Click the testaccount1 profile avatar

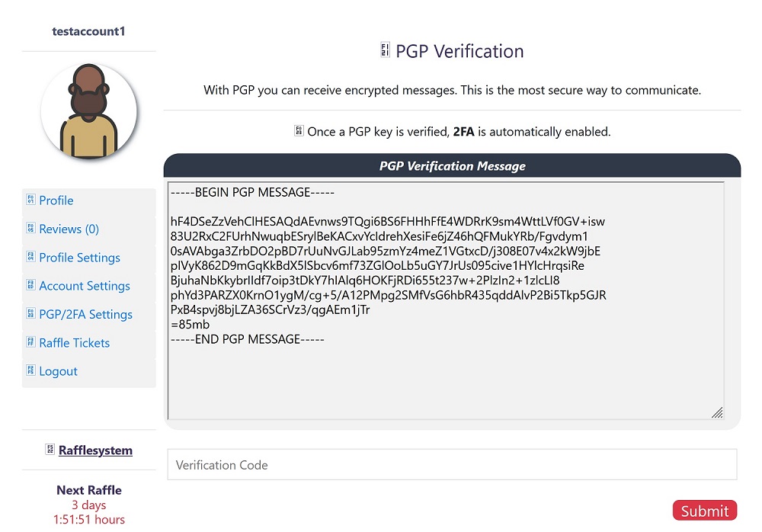88,110
